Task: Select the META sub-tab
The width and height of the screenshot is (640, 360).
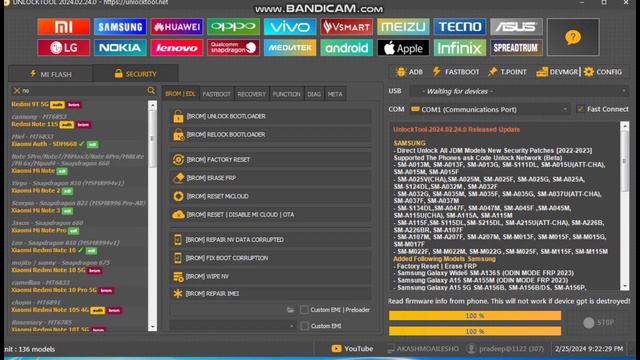Action: [335, 94]
